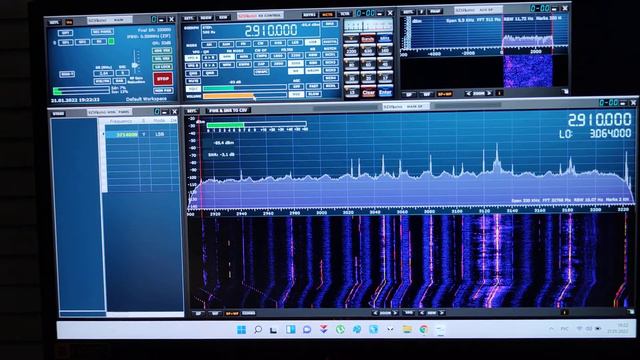Select SP+WF view in Main SP window
The image size is (640, 360).
click(231, 313)
